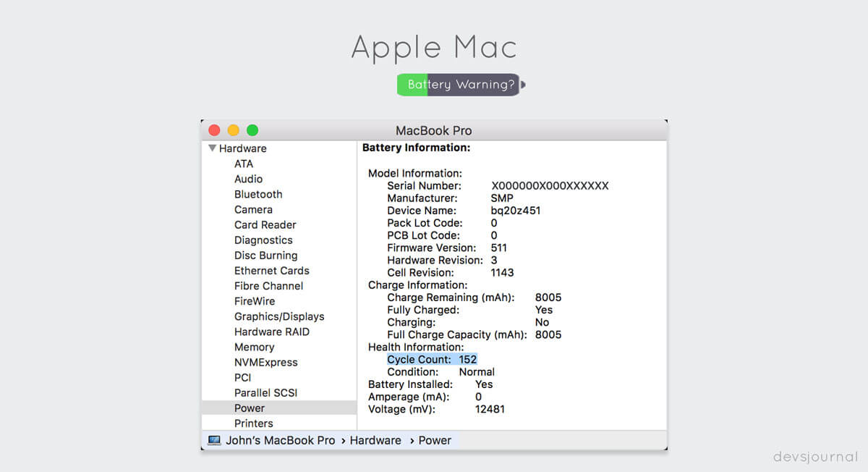The width and height of the screenshot is (868, 472).
Task: Select Memory in the Hardware list
Action: (254, 347)
